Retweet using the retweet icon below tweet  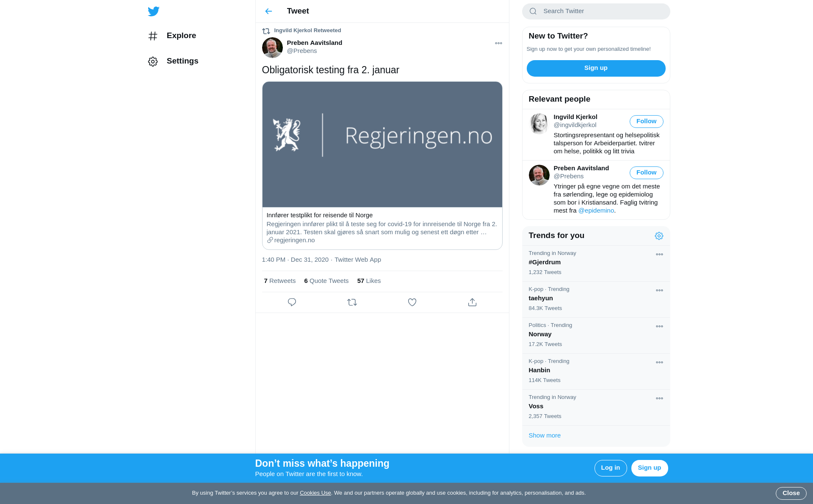click(x=352, y=302)
